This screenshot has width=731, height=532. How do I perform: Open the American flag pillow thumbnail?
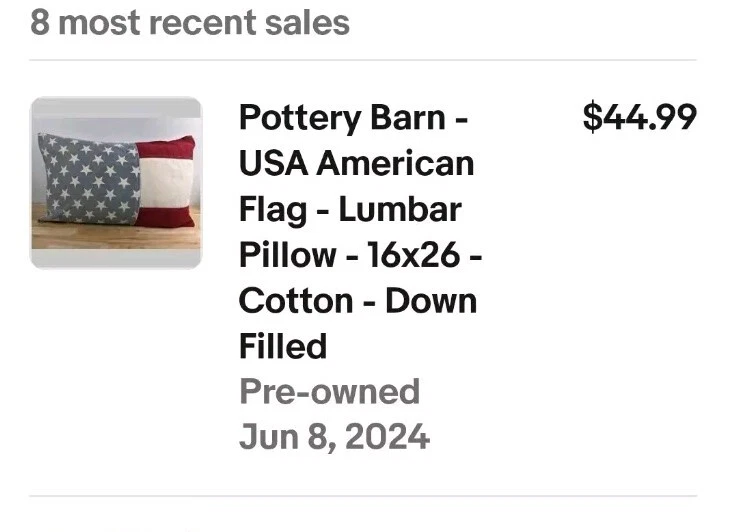(116, 183)
